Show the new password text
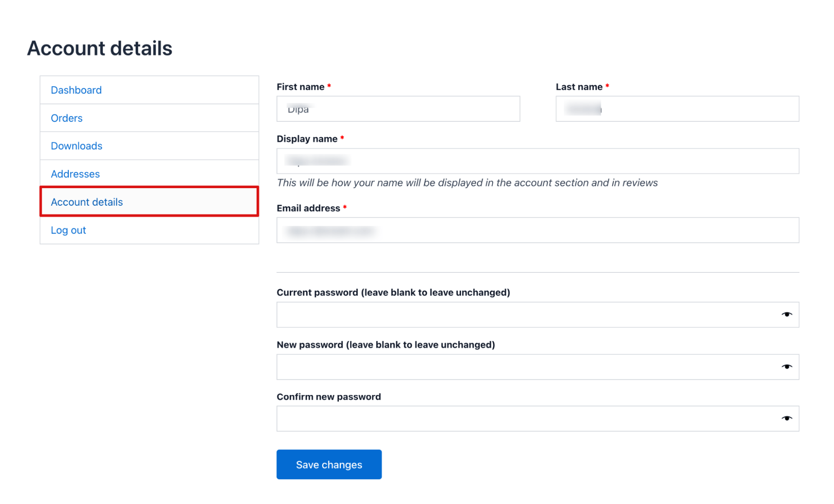 [x=786, y=366]
